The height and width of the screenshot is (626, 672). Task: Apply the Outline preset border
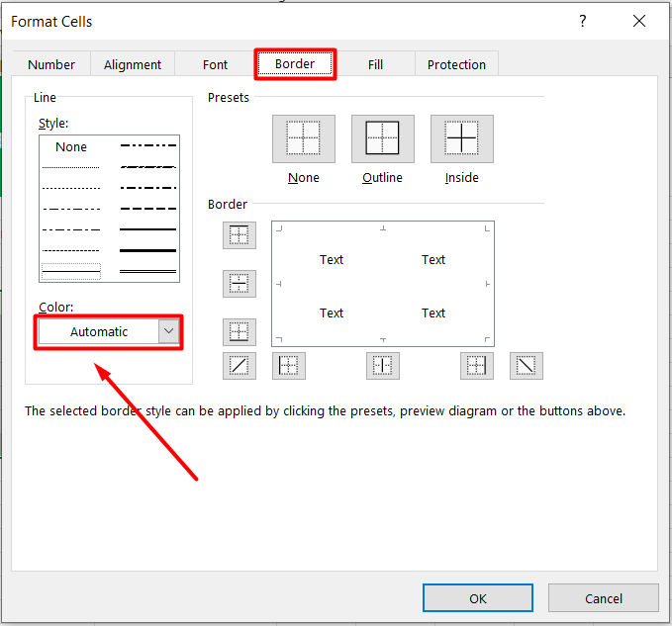pos(383,138)
